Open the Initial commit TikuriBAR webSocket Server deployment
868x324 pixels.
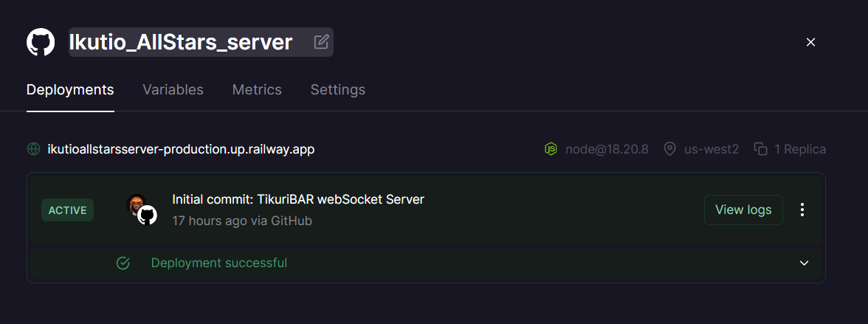tap(298, 199)
